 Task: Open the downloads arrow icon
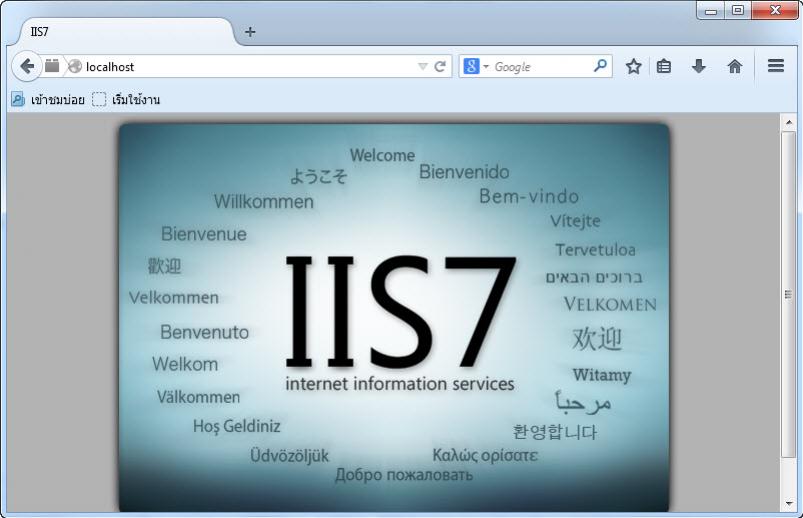[699, 66]
